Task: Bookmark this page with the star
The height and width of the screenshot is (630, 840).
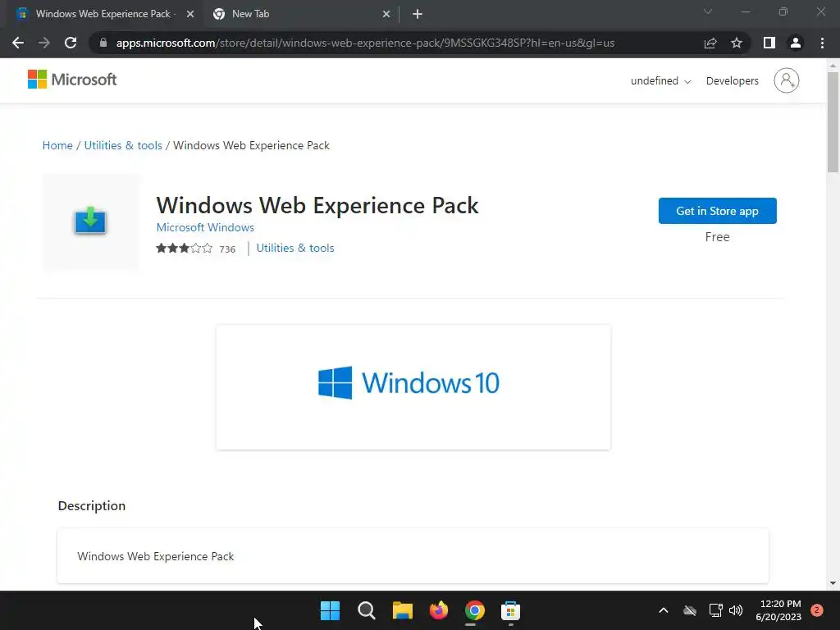Action: coord(737,43)
